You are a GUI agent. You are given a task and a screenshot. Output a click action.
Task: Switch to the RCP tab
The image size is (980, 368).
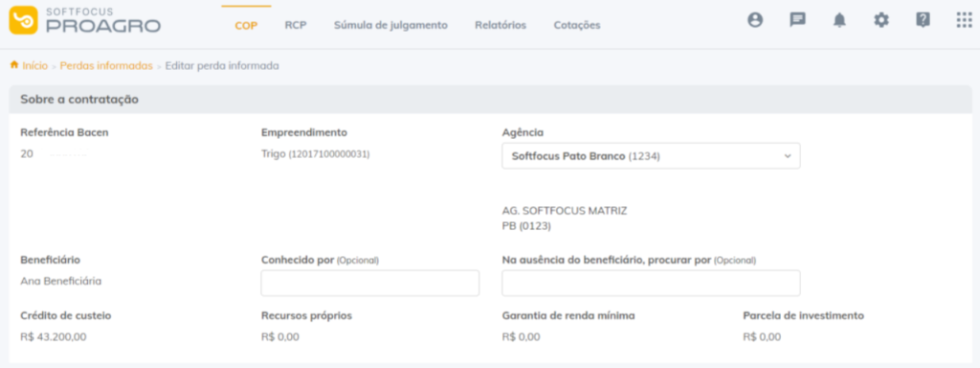296,26
